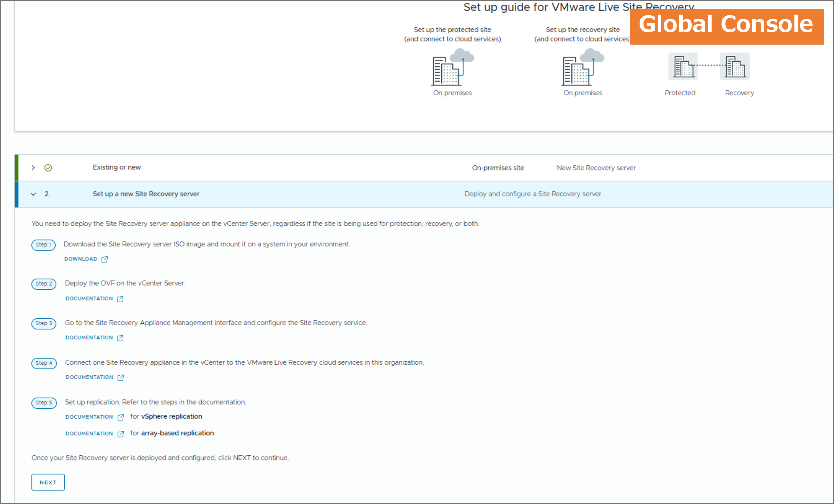Click the NEXT button
834x504 pixels.
pos(48,482)
